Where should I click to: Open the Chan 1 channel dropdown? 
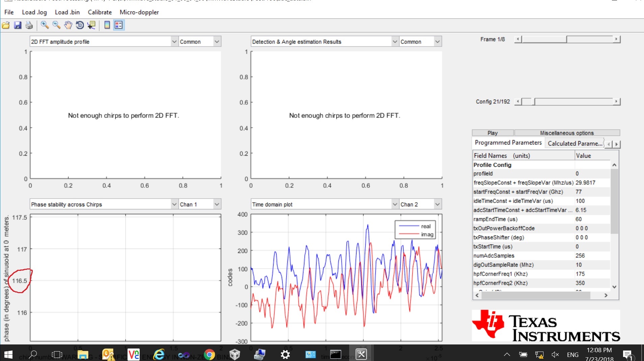coord(199,204)
